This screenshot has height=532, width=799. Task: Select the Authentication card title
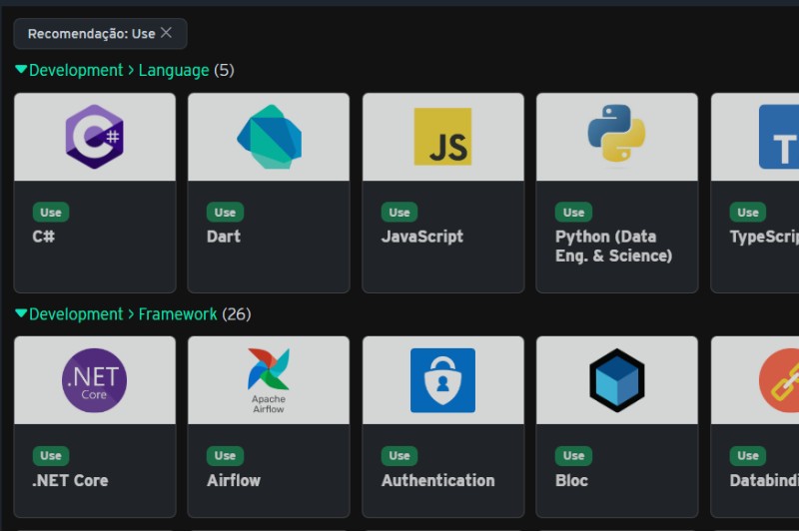pos(438,480)
